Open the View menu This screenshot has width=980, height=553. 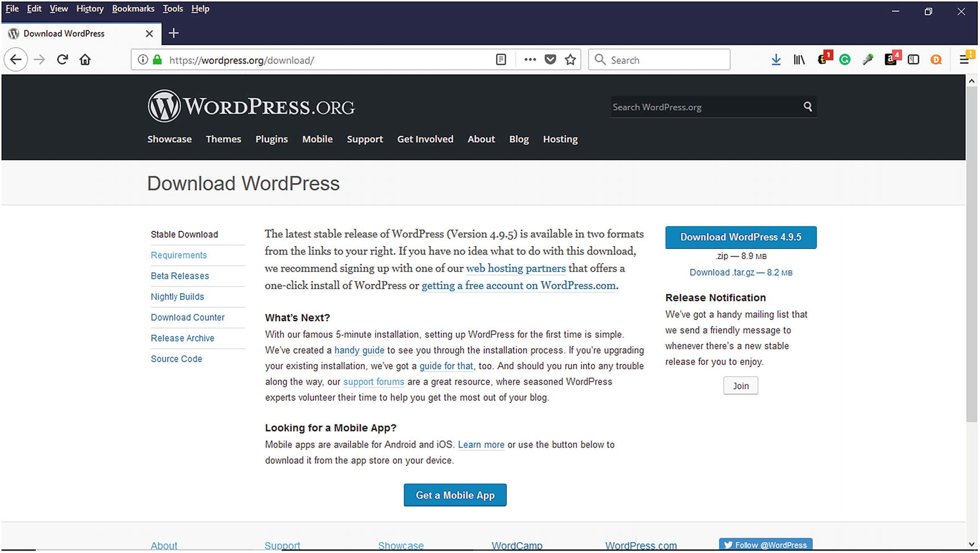[59, 9]
